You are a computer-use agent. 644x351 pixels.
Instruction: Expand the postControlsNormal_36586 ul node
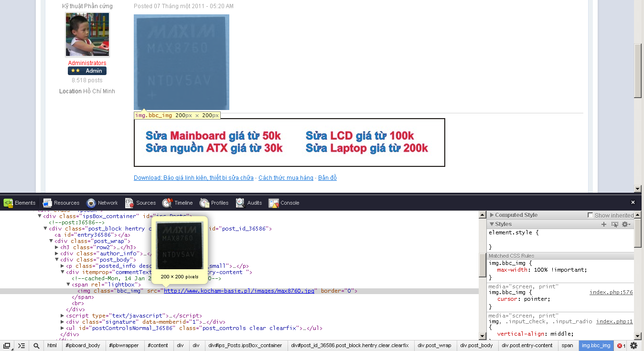pos(63,328)
